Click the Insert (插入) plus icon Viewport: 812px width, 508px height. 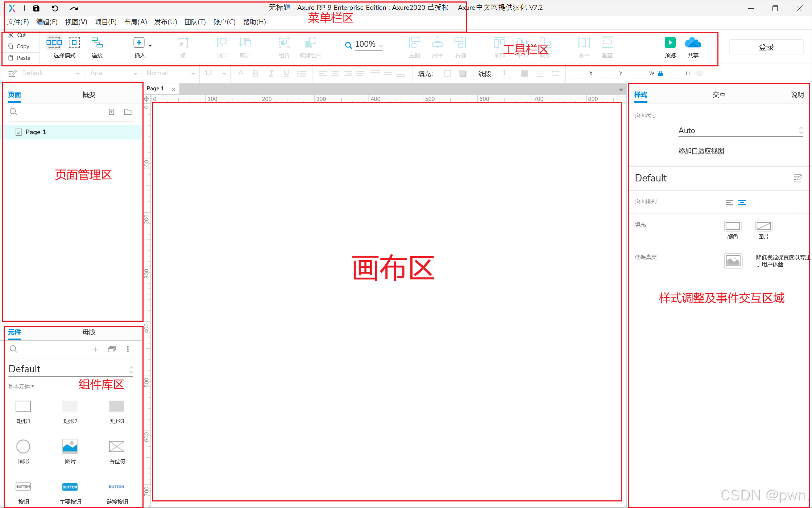139,43
